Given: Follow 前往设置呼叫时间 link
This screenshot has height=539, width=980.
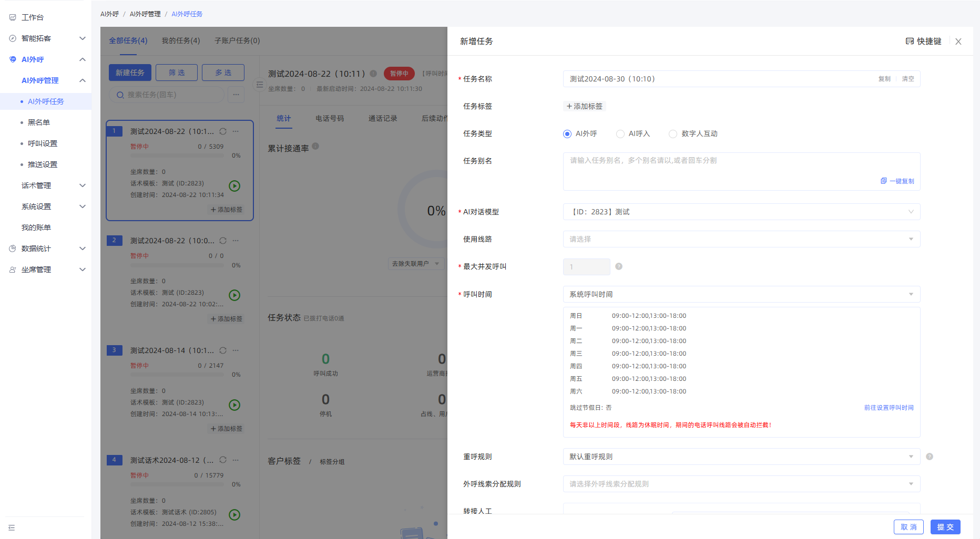Looking at the screenshot, I should tap(889, 408).
